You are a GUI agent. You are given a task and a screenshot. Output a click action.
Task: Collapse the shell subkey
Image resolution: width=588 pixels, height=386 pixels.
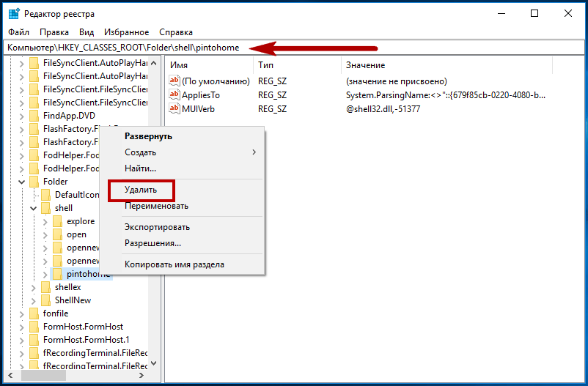point(34,208)
